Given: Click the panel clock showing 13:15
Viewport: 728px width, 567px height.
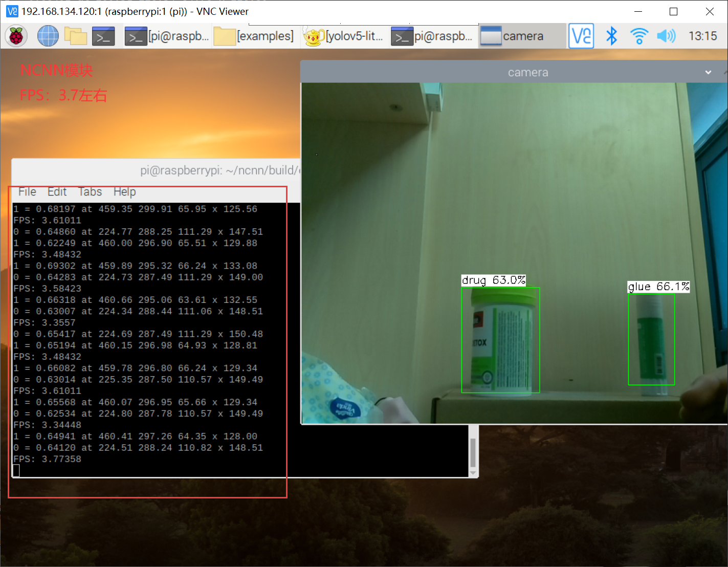Looking at the screenshot, I should (702, 36).
